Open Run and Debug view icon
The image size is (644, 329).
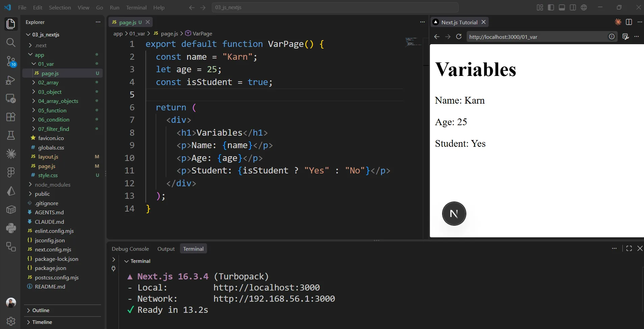[x=11, y=80]
